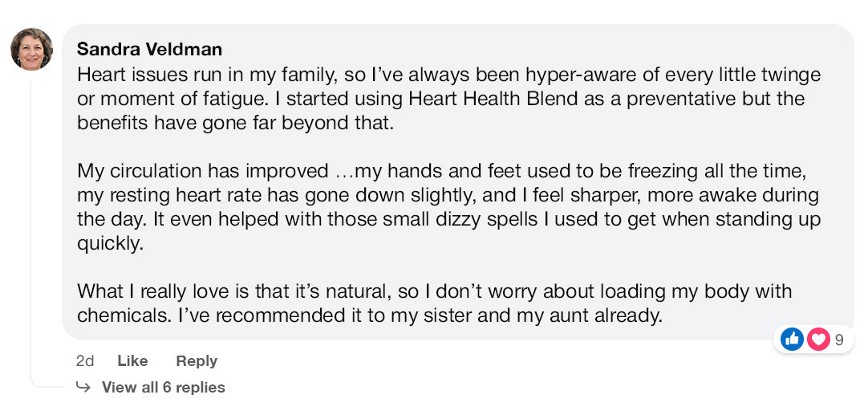The image size is (868, 415).
Task: Click the curved reply arrow icon
Action: click(83, 387)
